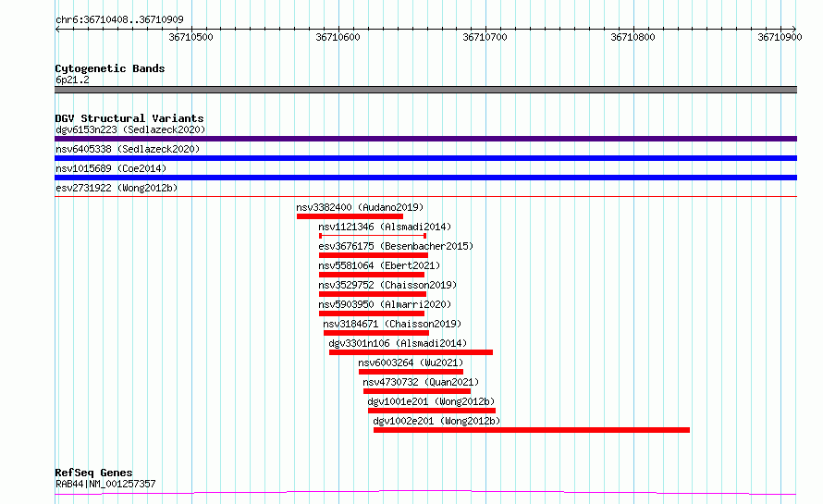Screen dimensions: 823x504
Task: Open the esv3676175 (Besenbacher2015) label
Action: click(396, 246)
